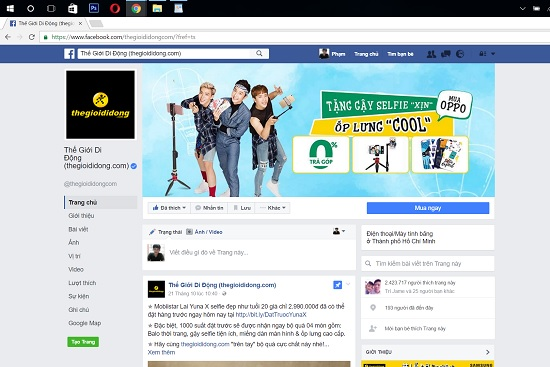The image size is (550, 367).
Task: Click the verified badge next to page name
Action: tap(134, 166)
